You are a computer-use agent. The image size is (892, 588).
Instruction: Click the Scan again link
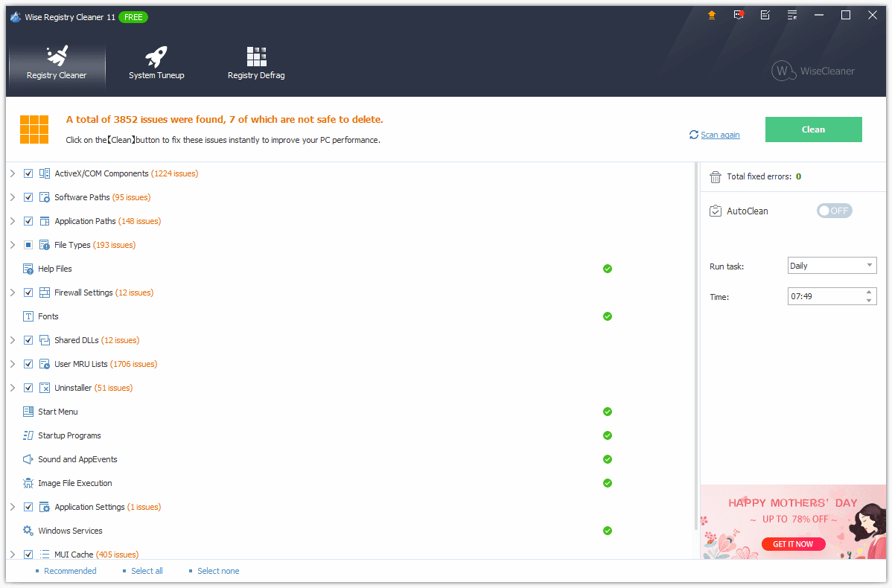[719, 135]
